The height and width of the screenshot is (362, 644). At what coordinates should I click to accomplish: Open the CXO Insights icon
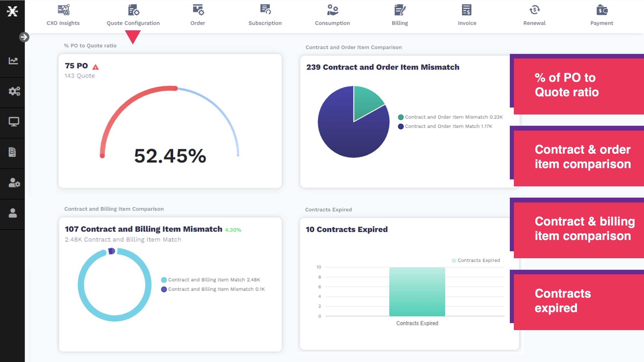[x=63, y=10]
